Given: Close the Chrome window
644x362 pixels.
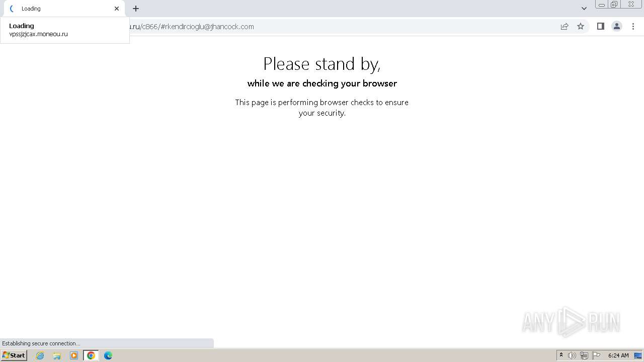Looking at the screenshot, I should tap(631, 5).
